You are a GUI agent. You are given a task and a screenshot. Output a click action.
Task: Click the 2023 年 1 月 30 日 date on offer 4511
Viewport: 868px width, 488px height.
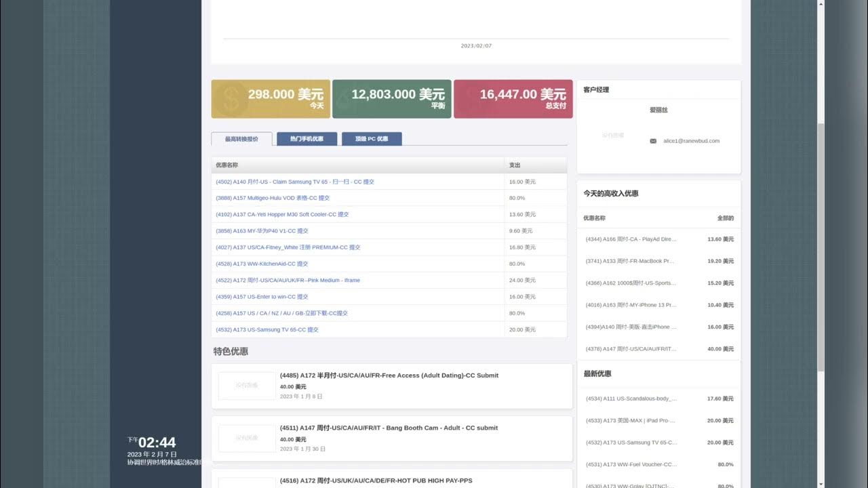pyautogui.click(x=302, y=449)
